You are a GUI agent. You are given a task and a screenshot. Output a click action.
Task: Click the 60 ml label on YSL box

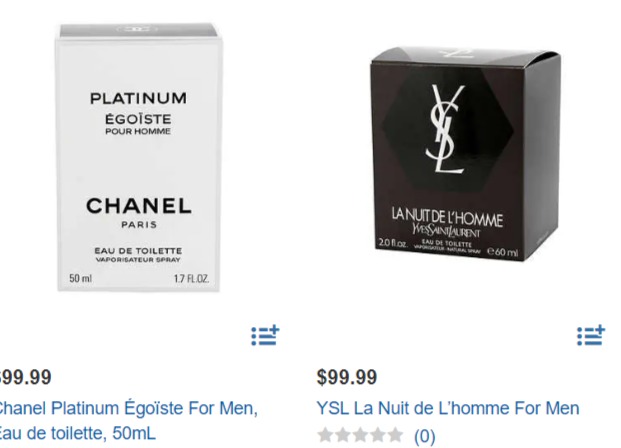tap(502, 252)
